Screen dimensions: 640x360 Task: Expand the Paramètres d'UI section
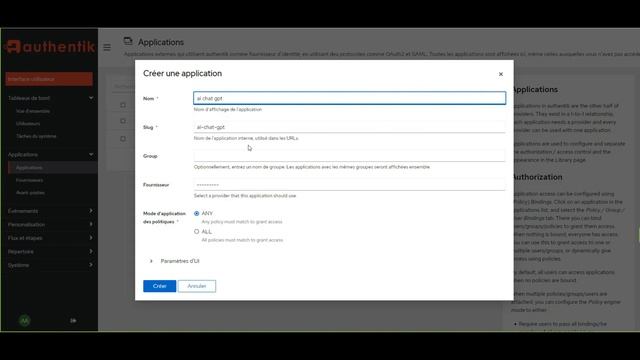coord(174,261)
